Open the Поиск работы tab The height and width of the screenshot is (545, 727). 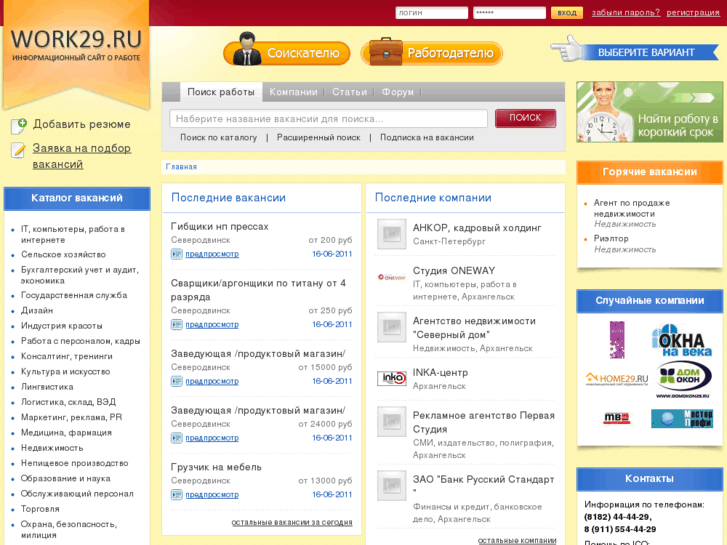(x=221, y=92)
